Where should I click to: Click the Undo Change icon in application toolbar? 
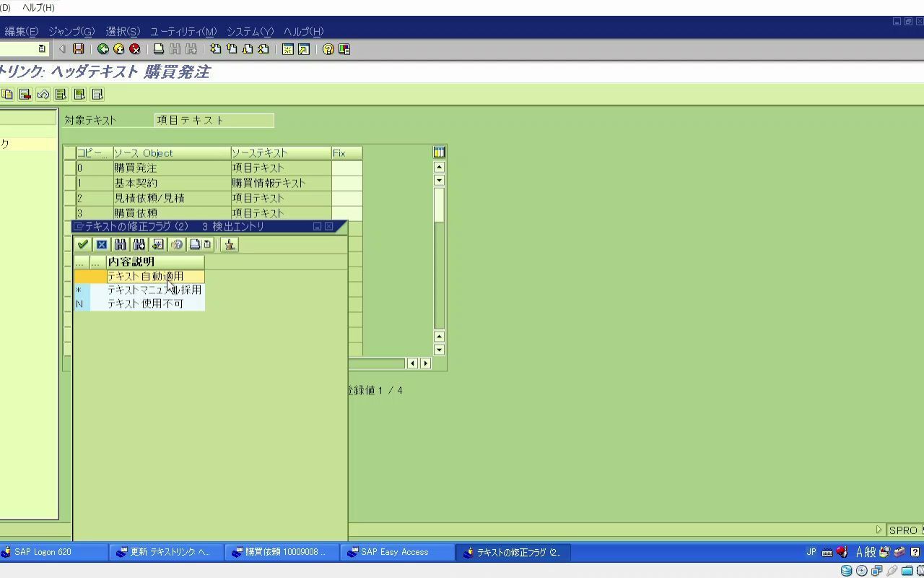click(43, 94)
